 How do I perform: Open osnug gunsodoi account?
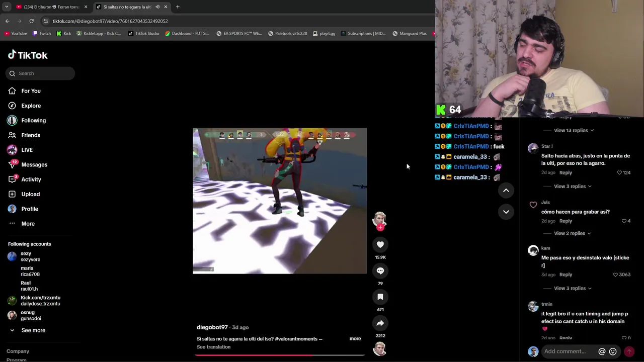click(31, 315)
